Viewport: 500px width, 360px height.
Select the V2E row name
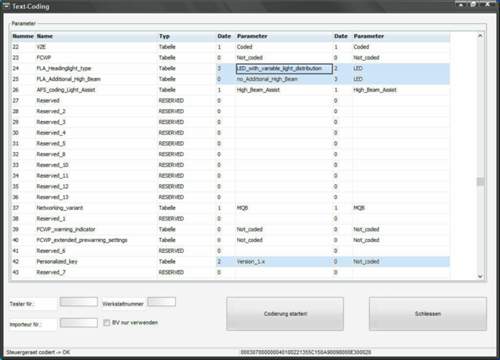41,47
